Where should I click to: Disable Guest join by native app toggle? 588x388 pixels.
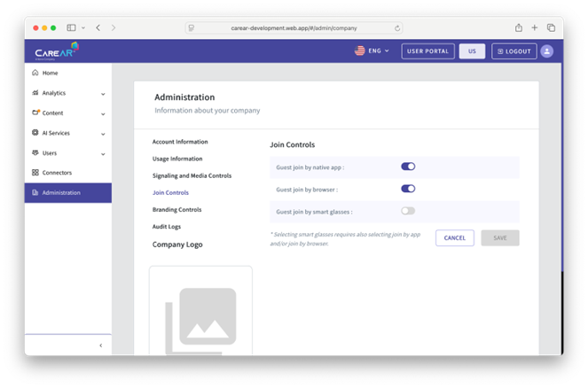tap(408, 166)
